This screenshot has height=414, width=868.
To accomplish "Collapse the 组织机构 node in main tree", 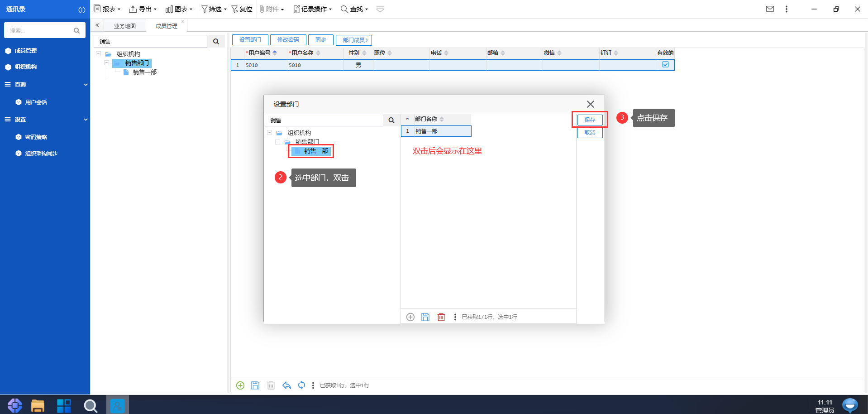I will tap(98, 54).
